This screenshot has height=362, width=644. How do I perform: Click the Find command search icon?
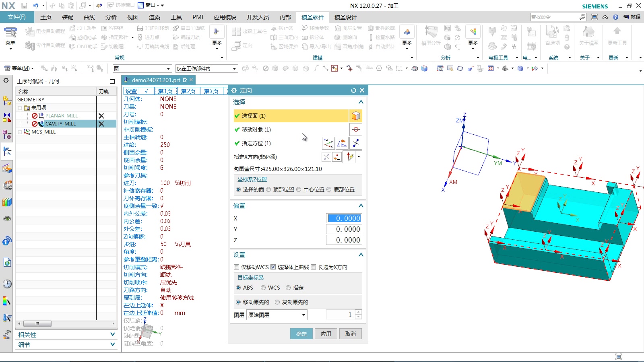(x=582, y=17)
